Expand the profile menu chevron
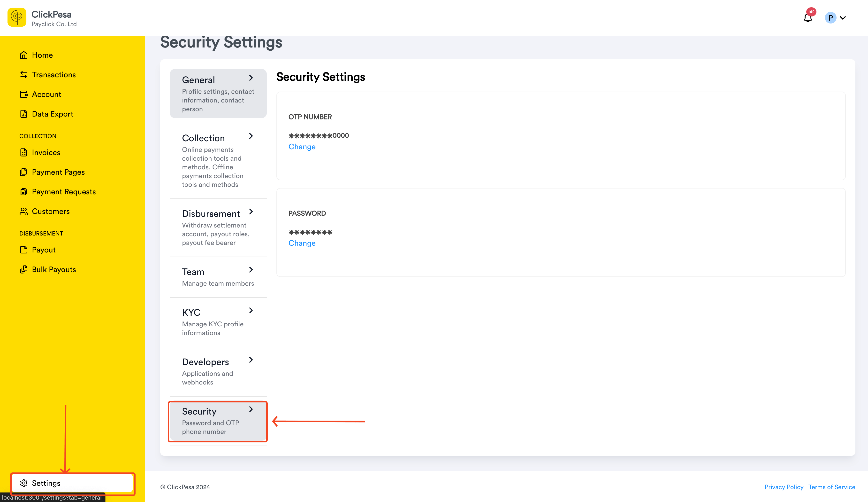 point(843,18)
